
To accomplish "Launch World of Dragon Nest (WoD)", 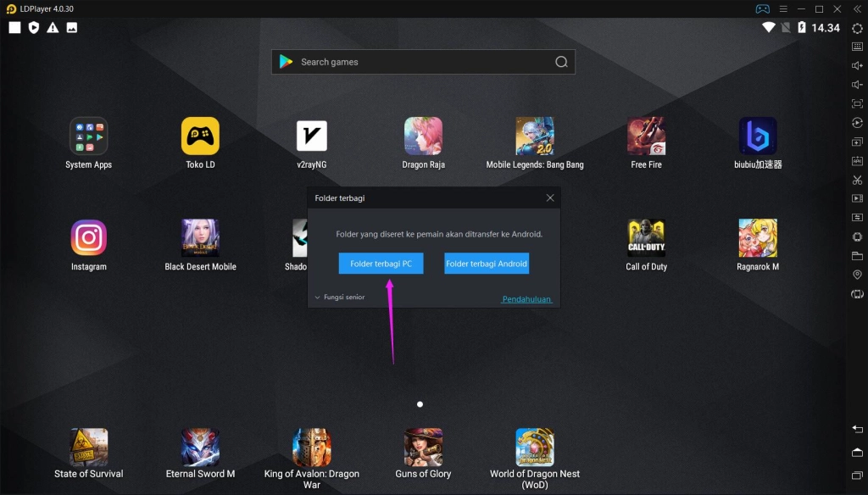I will tap(535, 459).
